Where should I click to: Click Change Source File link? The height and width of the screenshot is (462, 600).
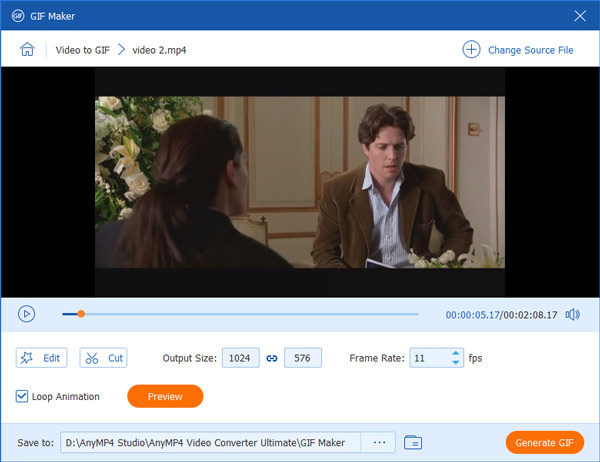coord(530,50)
